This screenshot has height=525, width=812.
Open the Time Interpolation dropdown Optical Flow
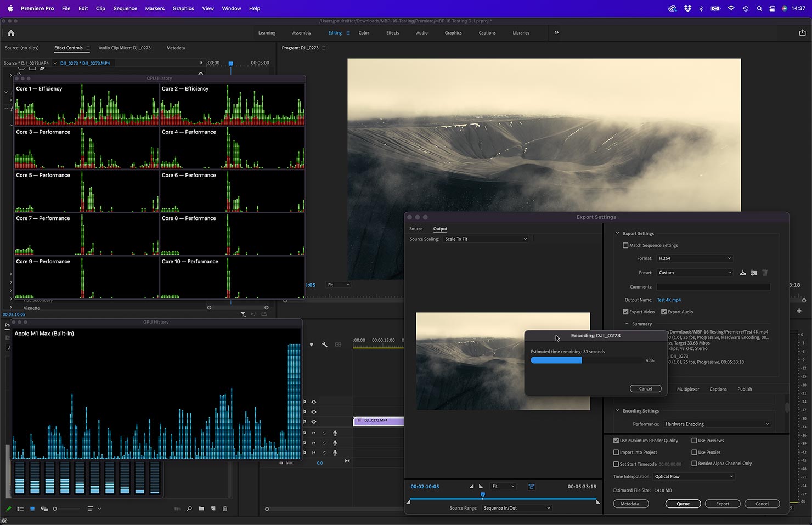point(693,477)
